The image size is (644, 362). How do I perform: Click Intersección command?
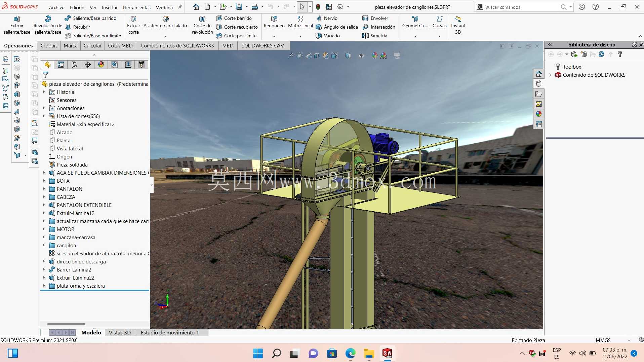[x=379, y=27]
